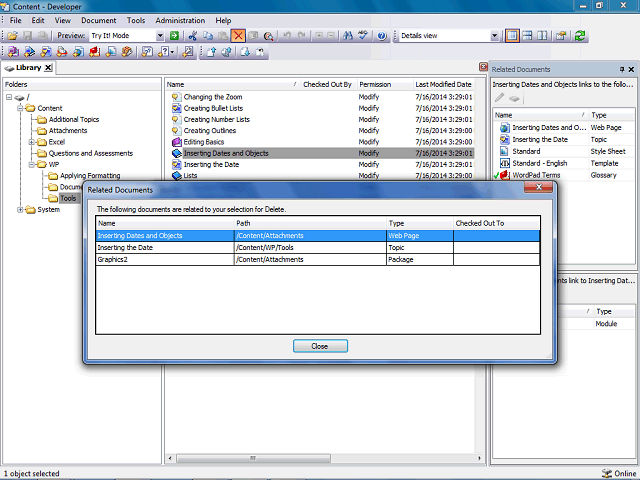Click the Cut scissors icon
Image resolution: width=640 pixels, height=480 pixels.
193,36
